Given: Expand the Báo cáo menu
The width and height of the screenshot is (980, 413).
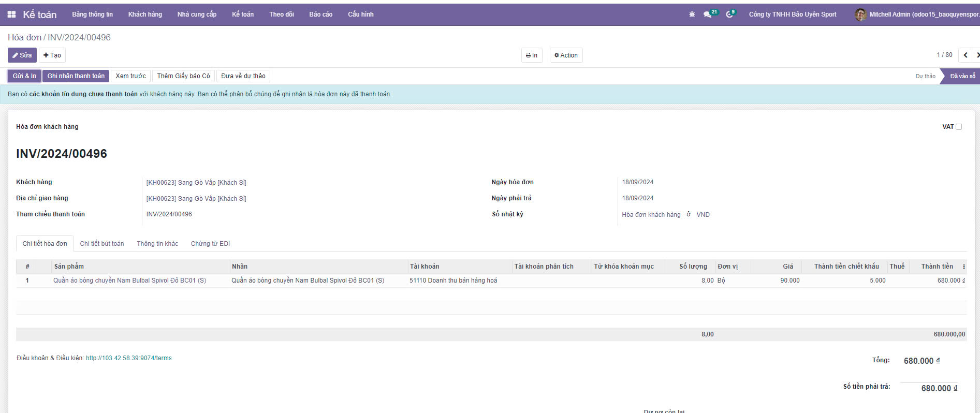Looking at the screenshot, I should pos(320,14).
